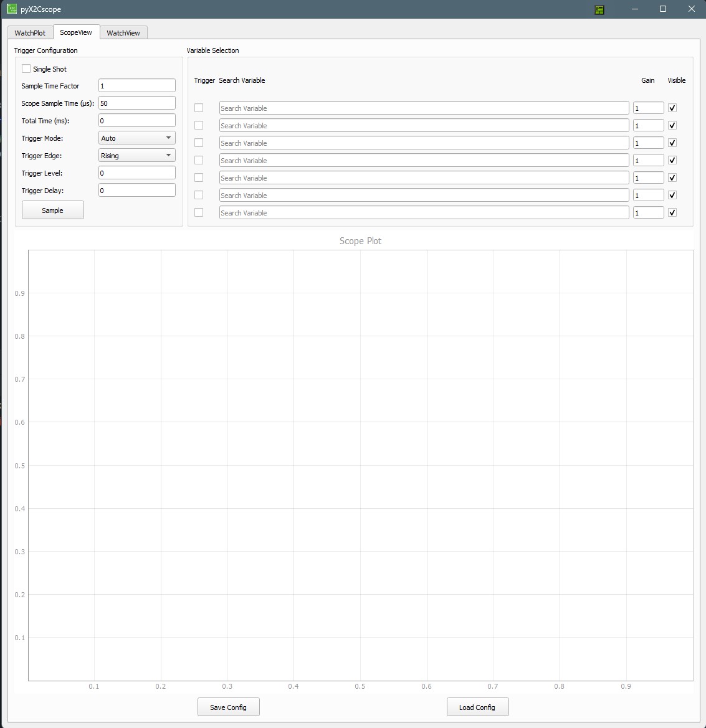
Task: Minimize the pyX2Cscope window
Action: (x=635, y=9)
